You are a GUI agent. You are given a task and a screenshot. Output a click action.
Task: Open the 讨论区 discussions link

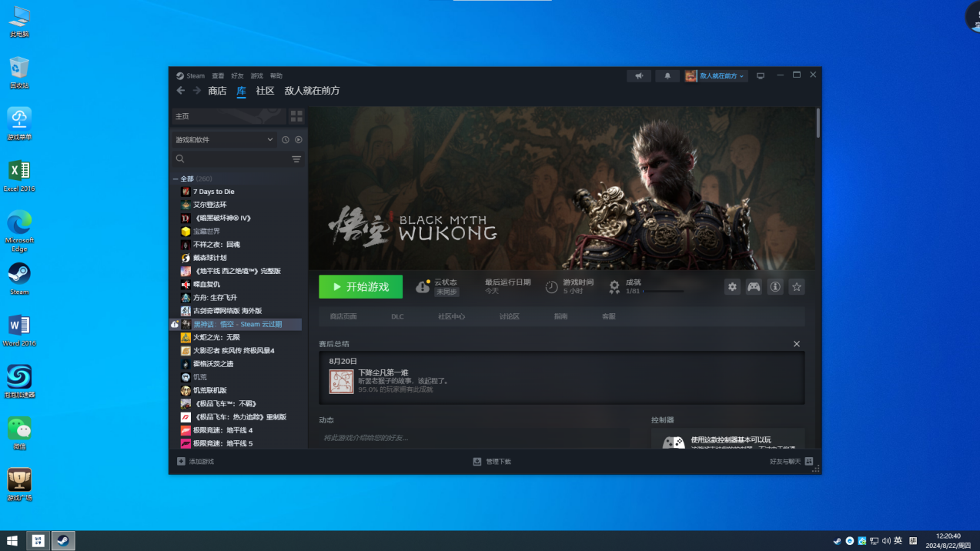click(509, 316)
